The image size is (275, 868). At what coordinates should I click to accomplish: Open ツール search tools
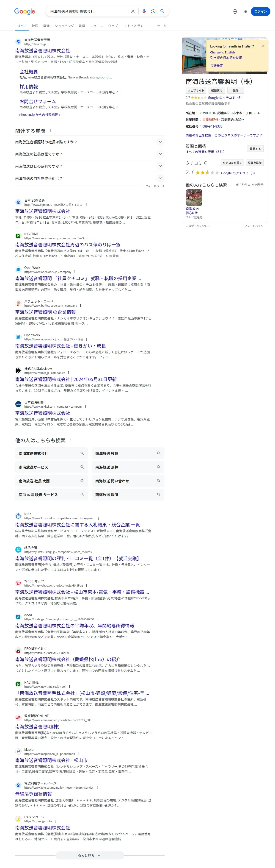point(162,26)
